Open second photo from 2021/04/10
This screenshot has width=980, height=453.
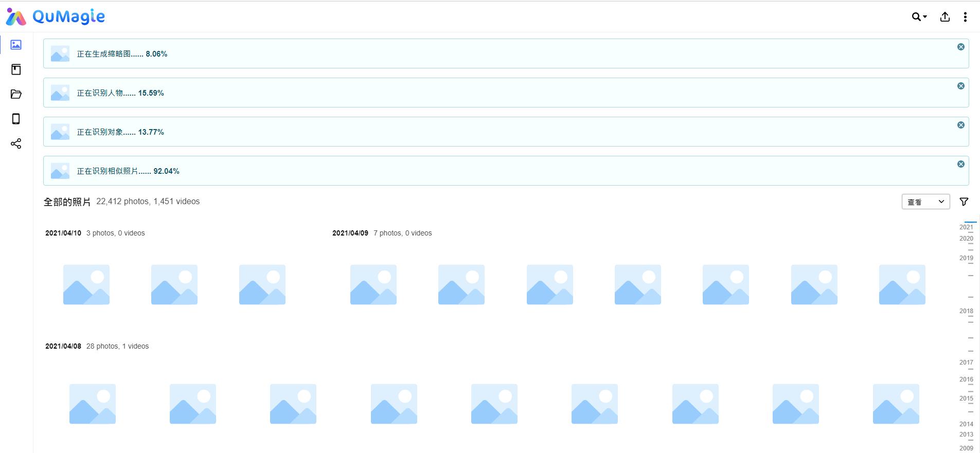point(174,284)
